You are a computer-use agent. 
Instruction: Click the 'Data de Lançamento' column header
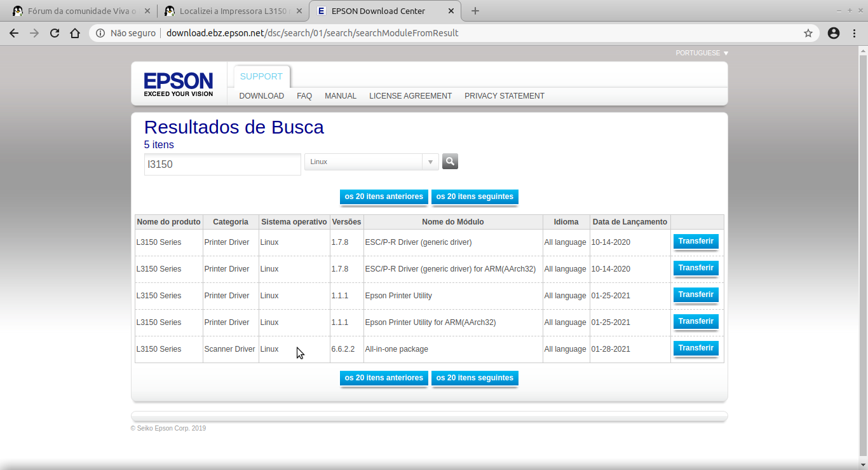(x=630, y=222)
